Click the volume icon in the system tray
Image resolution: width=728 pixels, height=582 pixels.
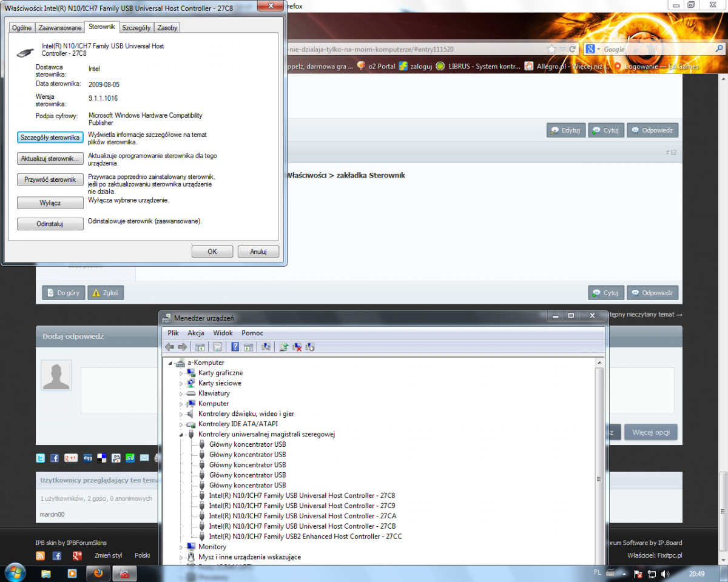pyautogui.click(x=665, y=574)
